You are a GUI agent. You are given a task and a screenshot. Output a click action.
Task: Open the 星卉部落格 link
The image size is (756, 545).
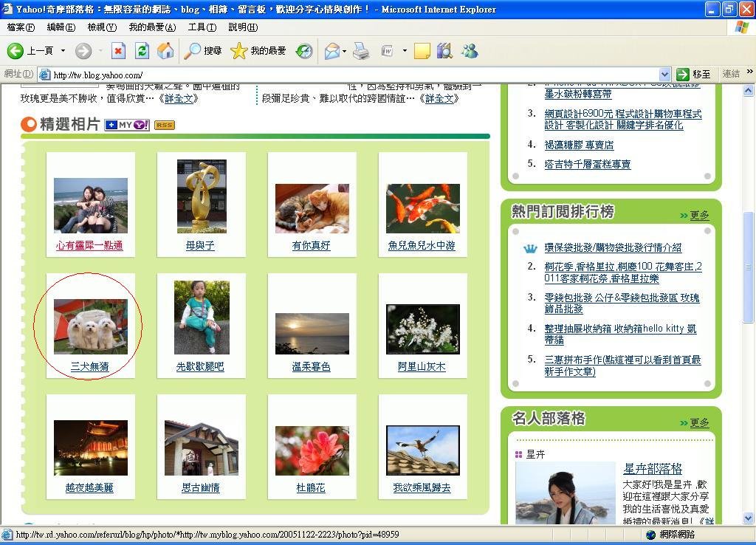(x=653, y=469)
